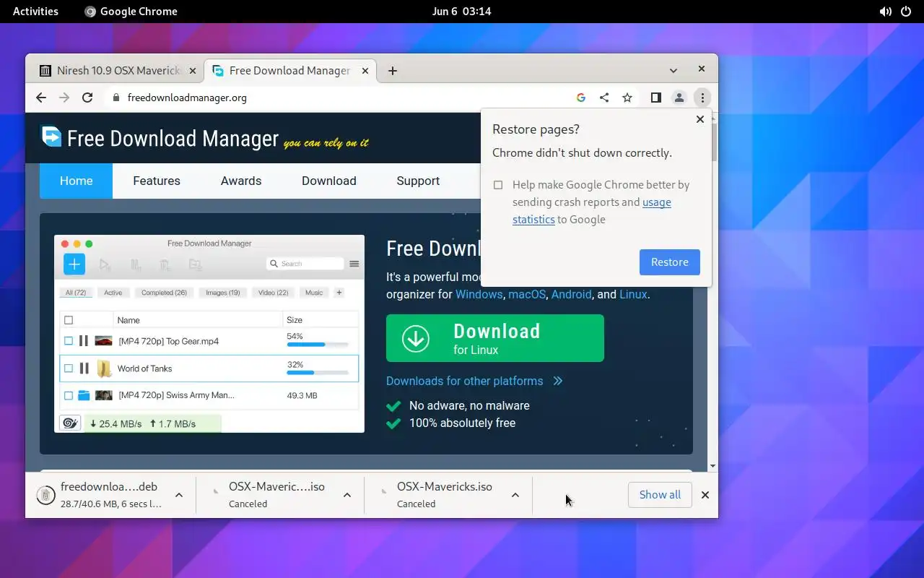Open the Linux platform link
924x578 pixels.
(633, 294)
